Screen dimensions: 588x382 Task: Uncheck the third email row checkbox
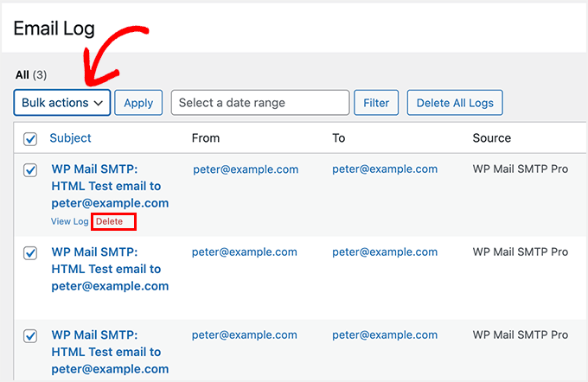[x=30, y=336]
